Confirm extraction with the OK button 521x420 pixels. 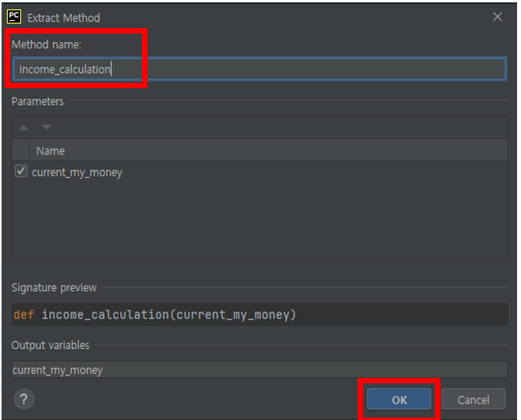point(399,400)
